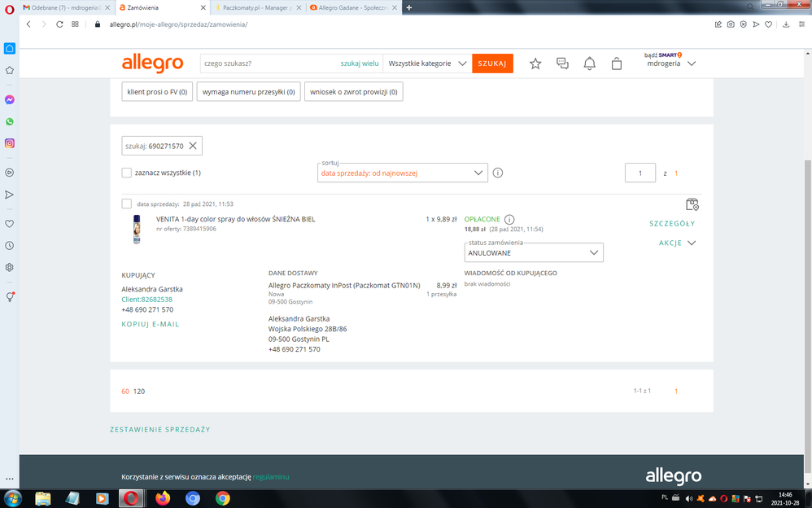Click the shipment package icon on order
This screenshot has height=508, width=812.
click(x=692, y=204)
